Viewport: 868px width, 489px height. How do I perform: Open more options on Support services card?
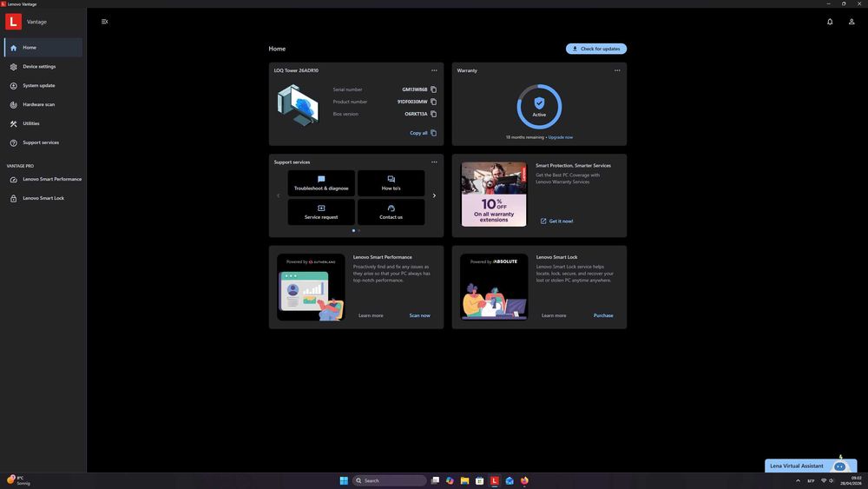pyautogui.click(x=434, y=162)
